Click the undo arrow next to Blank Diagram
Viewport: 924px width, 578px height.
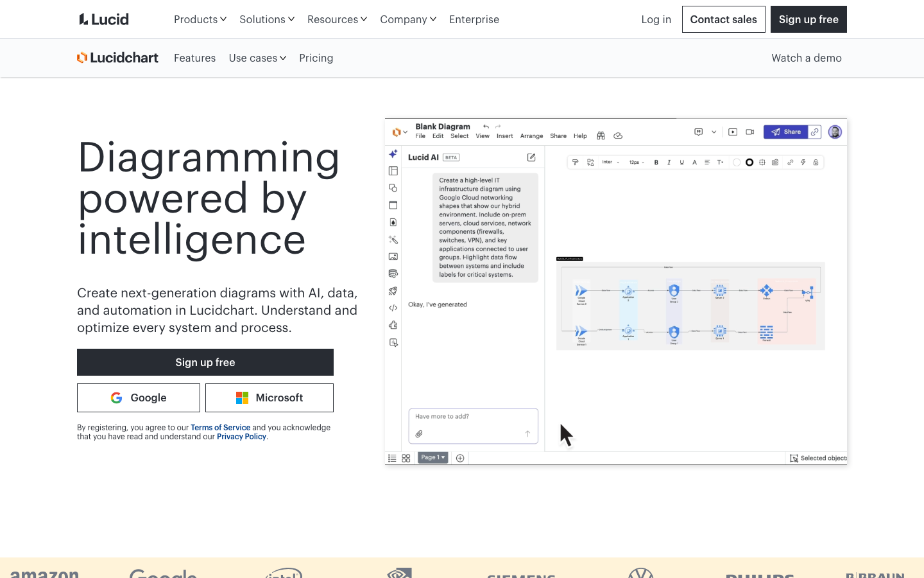(486, 127)
